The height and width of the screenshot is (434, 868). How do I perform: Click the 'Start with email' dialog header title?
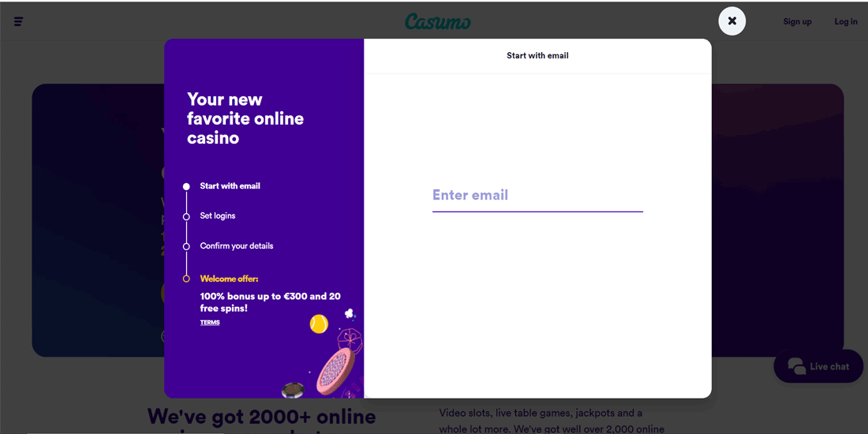tap(537, 56)
